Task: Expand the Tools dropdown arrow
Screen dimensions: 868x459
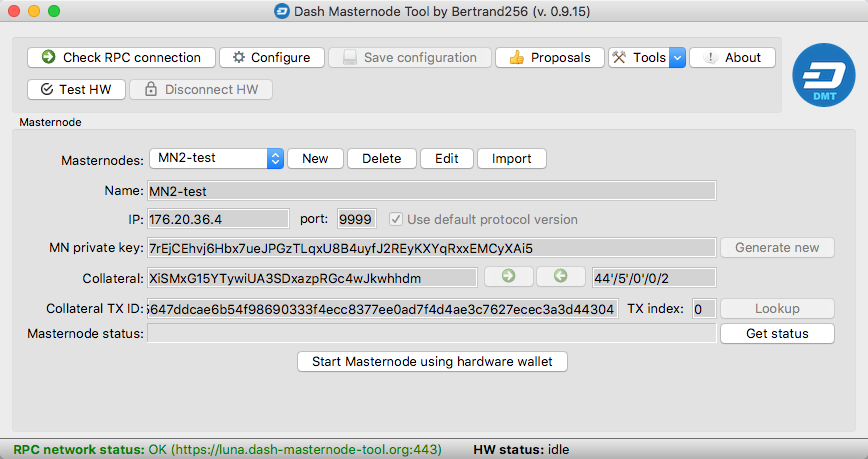Action: pos(678,58)
